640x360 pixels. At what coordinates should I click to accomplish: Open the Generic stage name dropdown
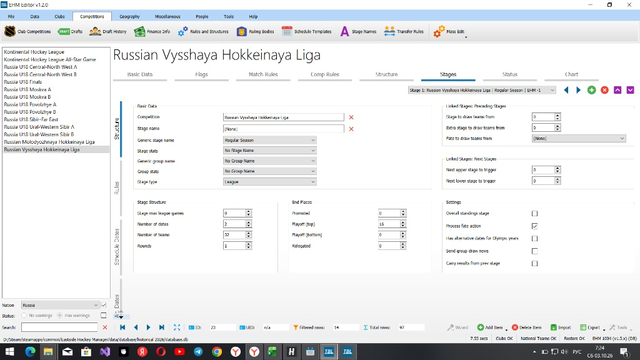[269, 140]
